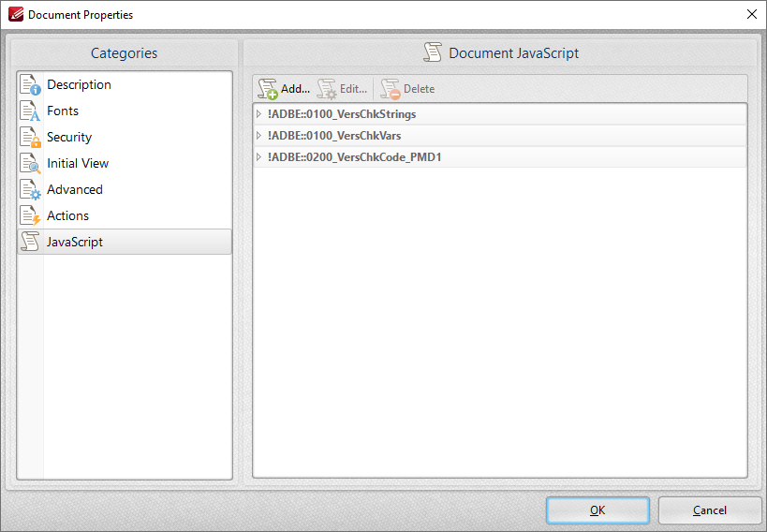The width and height of the screenshot is (767, 532).
Task: Close the Document Properties window
Action: click(752, 14)
